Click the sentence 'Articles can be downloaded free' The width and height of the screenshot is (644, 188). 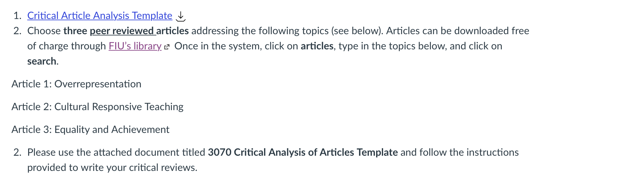pyautogui.click(x=458, y=31)
